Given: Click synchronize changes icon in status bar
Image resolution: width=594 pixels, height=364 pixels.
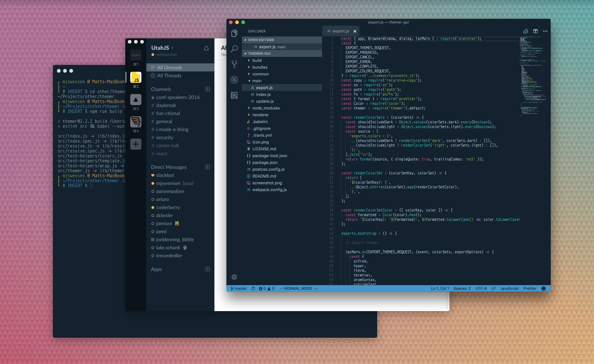Looking at the screenshot, I should (253, 288).
